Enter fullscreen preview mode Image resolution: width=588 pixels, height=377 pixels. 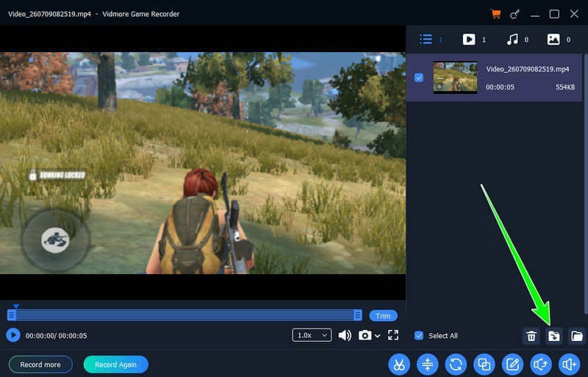(x=393, y=335)
